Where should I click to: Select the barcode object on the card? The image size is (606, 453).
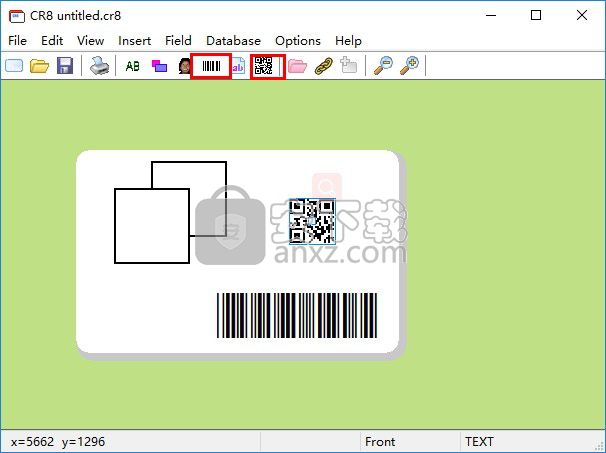pos(297,315)
